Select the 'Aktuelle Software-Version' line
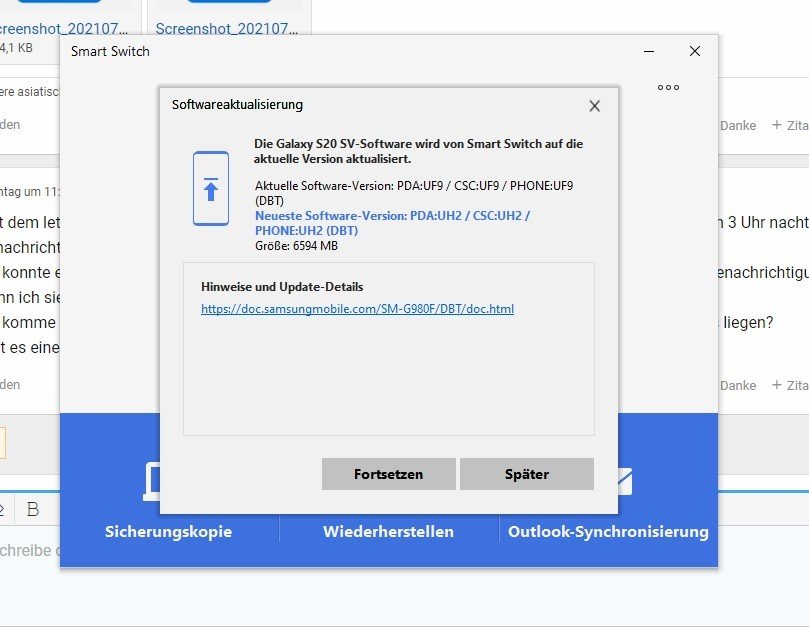809x632 pixels. pos(414,193)
